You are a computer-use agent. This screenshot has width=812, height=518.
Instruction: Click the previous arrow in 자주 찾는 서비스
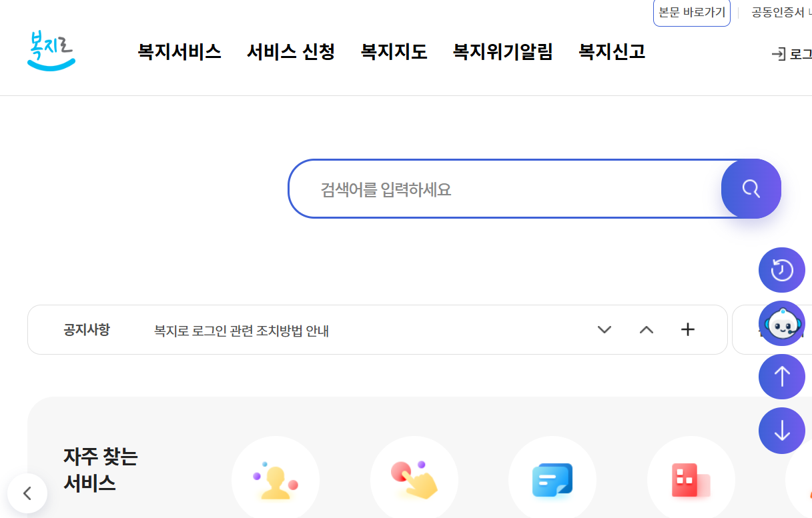(x=27, y=493)
